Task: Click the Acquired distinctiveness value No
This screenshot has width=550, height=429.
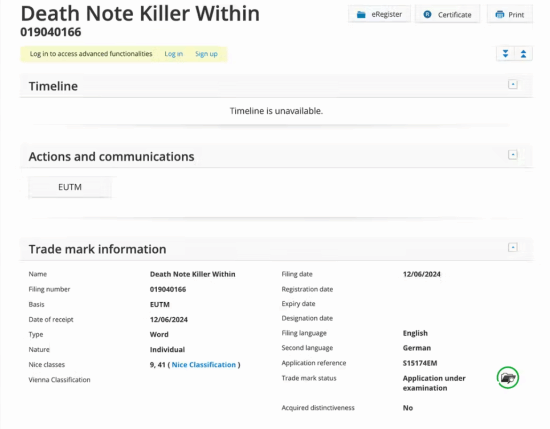Action: 408,408
